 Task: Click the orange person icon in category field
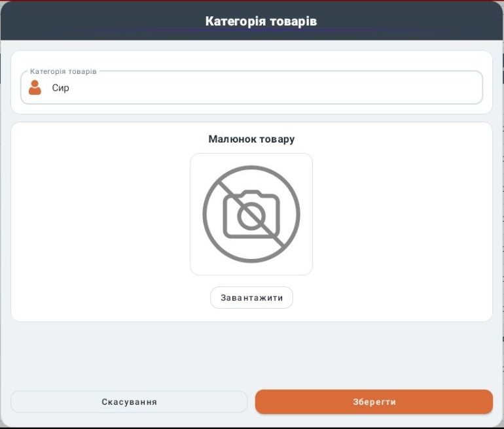point(35,88)
